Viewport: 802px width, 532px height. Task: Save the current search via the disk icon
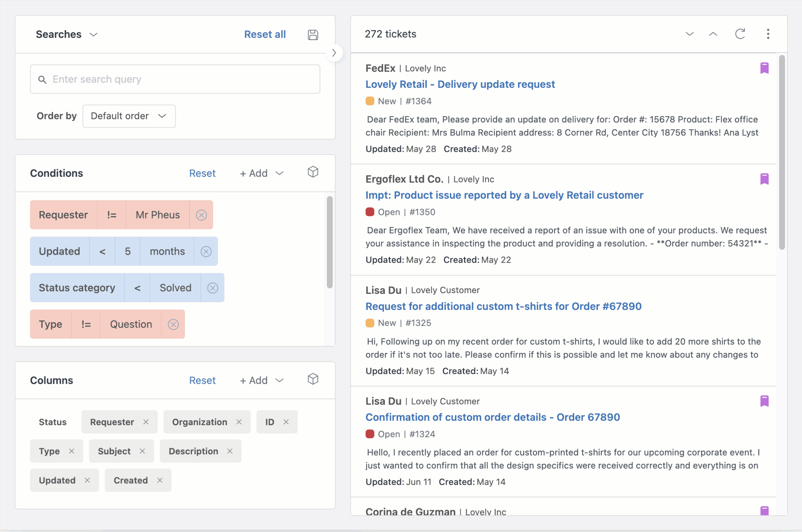[313, 35]
